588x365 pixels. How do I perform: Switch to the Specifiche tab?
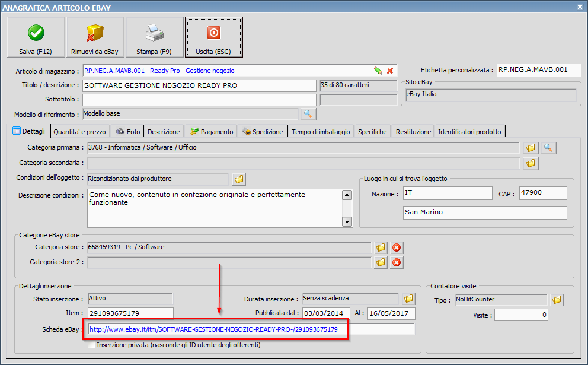coord(372,132)
